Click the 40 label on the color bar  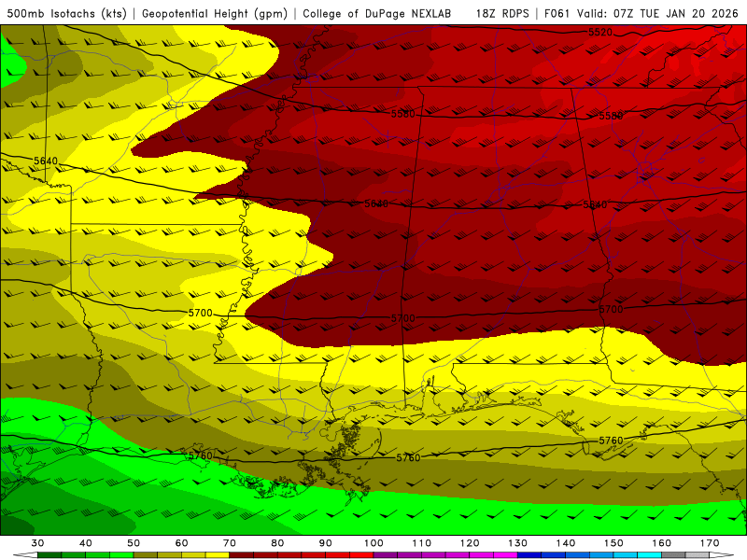coord(86,543)
